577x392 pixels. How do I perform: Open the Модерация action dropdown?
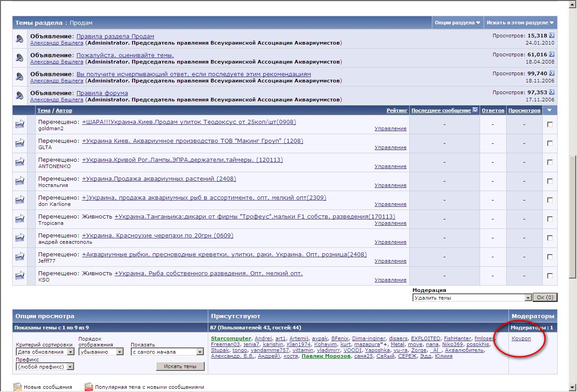(528, 298)
